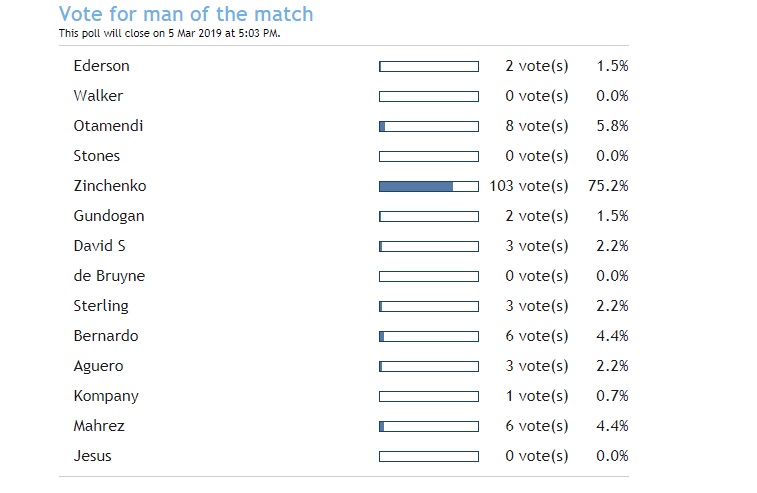The image size is (757, 493).
Task: Click the 75.2% percentage value
Action: pyautogui.click(x=607, y=186)
